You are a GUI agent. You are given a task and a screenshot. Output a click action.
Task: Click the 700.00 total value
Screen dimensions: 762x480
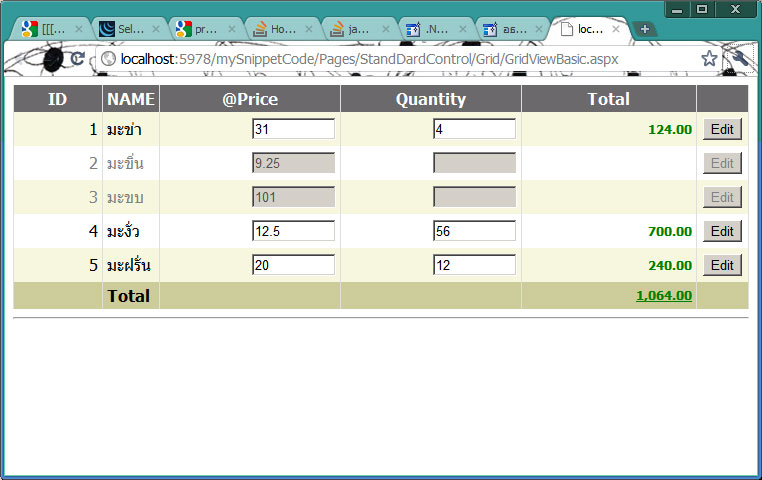pyautogui.click(x=670, y=232)
